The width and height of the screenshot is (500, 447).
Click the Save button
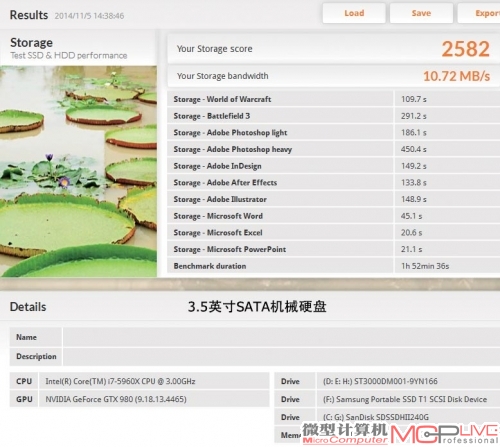421,13
